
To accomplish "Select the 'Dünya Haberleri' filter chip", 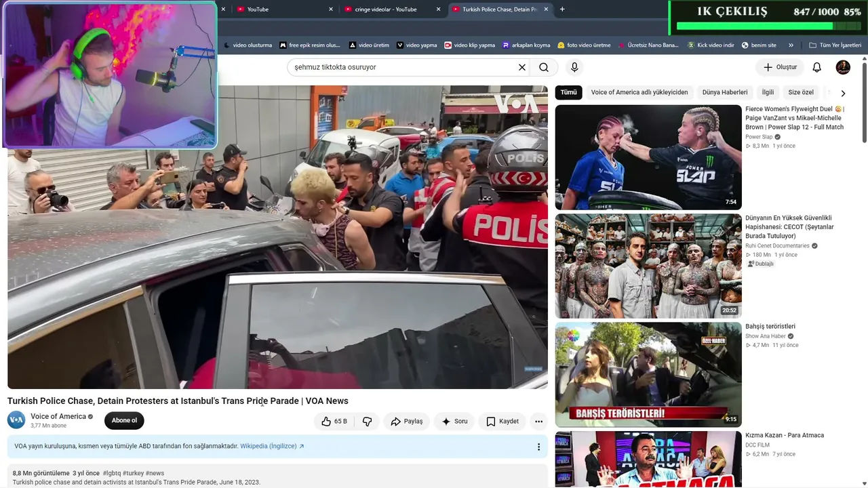I will 725,92.
